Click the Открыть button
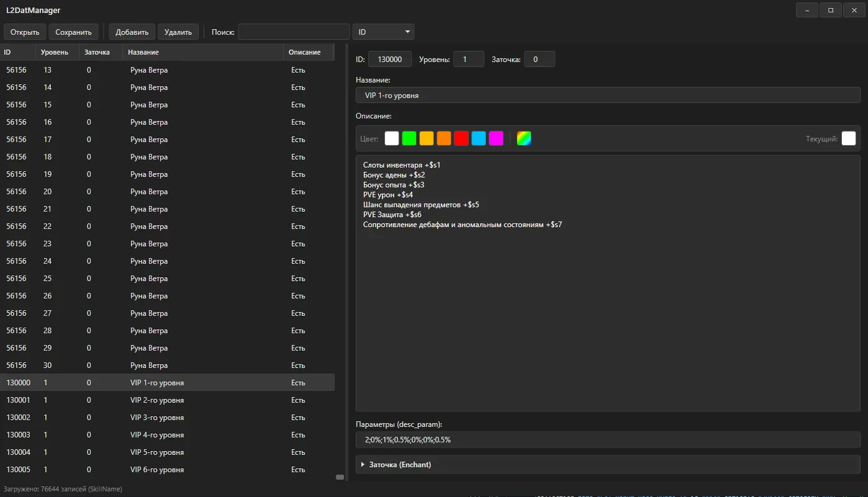868x497 pixels. pyautogui.click(x=25, y=32)
